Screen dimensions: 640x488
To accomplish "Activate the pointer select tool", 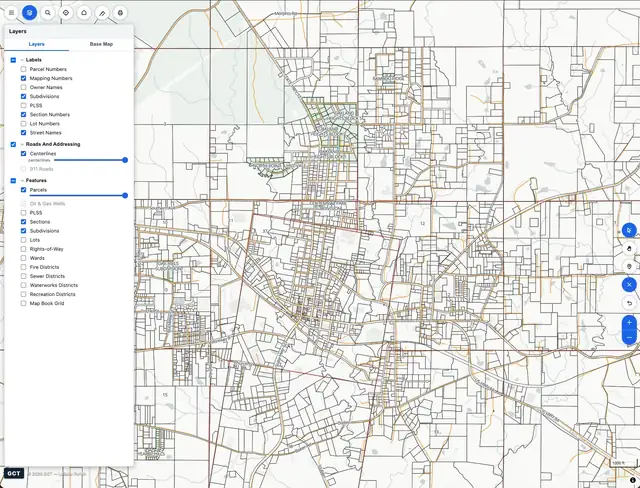I will 629,231.
